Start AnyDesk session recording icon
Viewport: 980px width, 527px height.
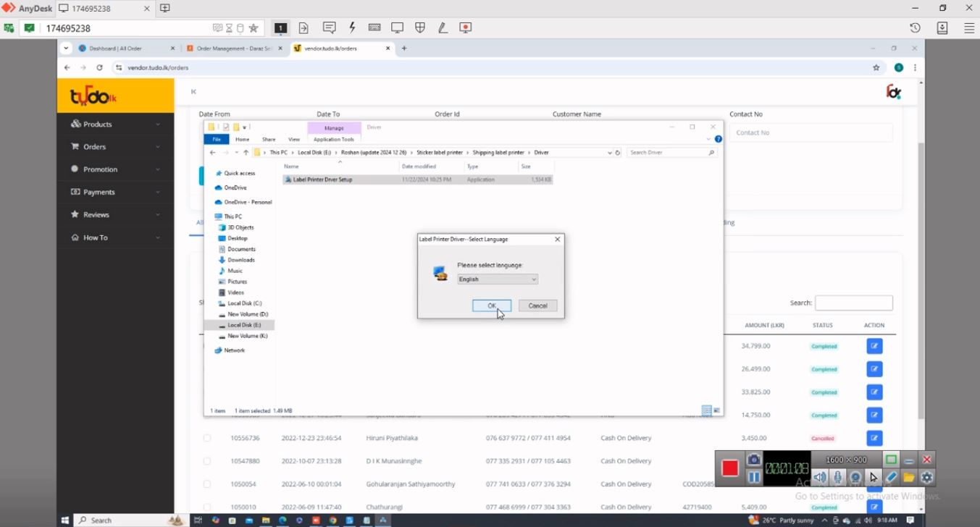(x=466, y=28)
